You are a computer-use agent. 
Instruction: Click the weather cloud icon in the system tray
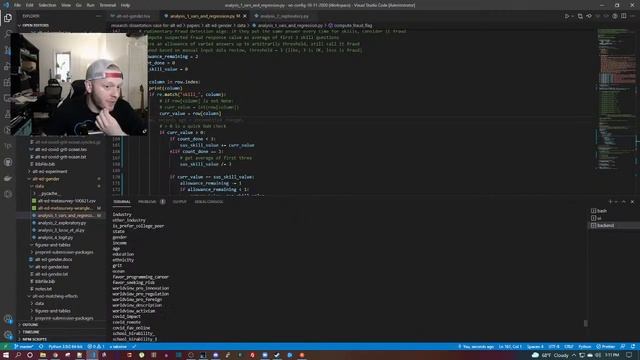[x=535, y=356]
